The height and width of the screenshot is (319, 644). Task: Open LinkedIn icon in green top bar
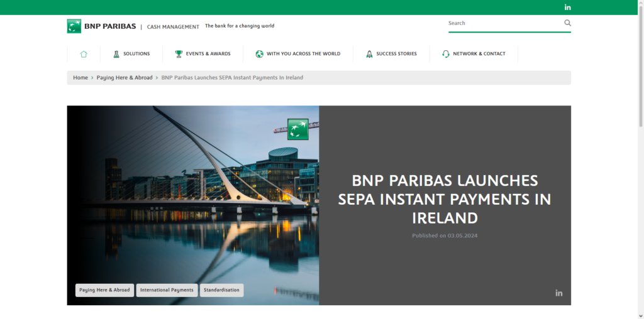tap(568, 8)
